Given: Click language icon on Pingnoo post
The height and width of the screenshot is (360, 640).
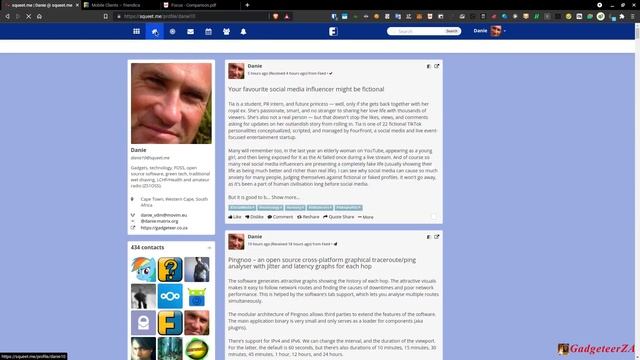Looking at the screenshot, I should click(x=429, y=237).
